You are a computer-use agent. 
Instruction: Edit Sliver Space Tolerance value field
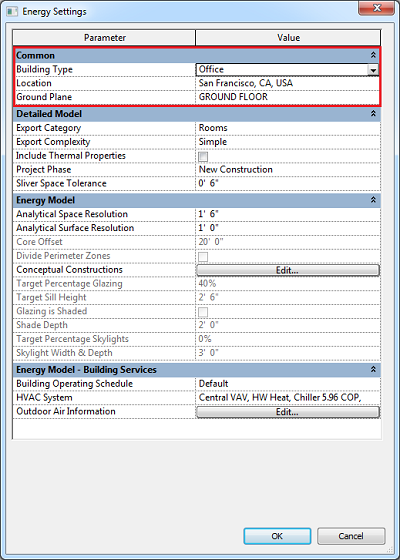[288, 184]
